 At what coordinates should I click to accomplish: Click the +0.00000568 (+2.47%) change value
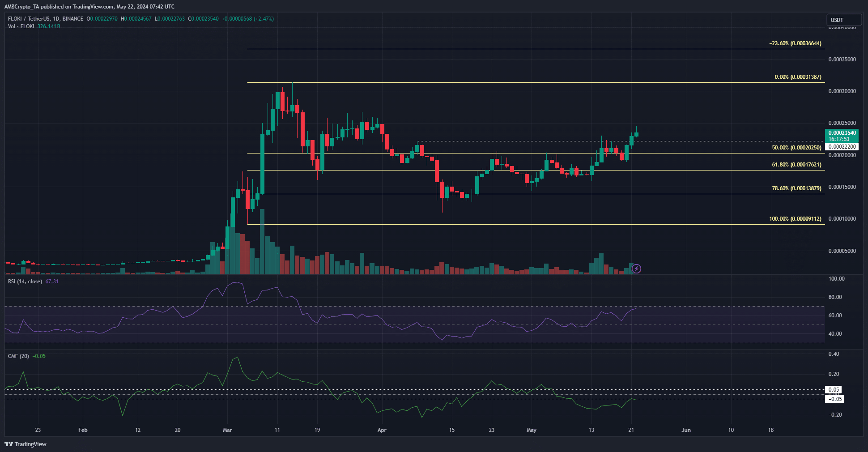[248, 19]
